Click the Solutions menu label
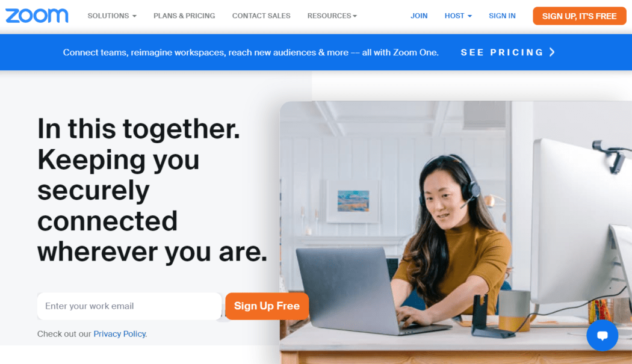Viewport: 632px width, 364px height. click(108, 16)
